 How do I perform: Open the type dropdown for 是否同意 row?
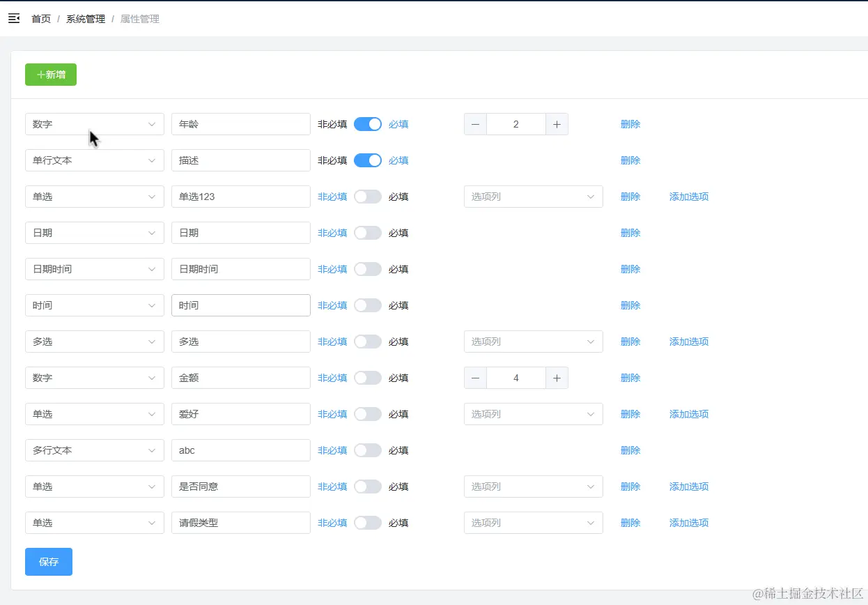click(95, 487)
